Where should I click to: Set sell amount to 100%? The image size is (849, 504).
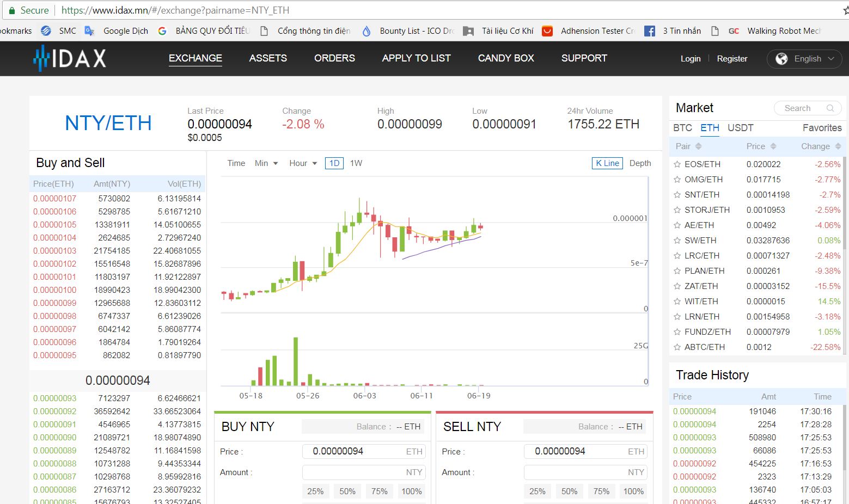coord(634,491)
